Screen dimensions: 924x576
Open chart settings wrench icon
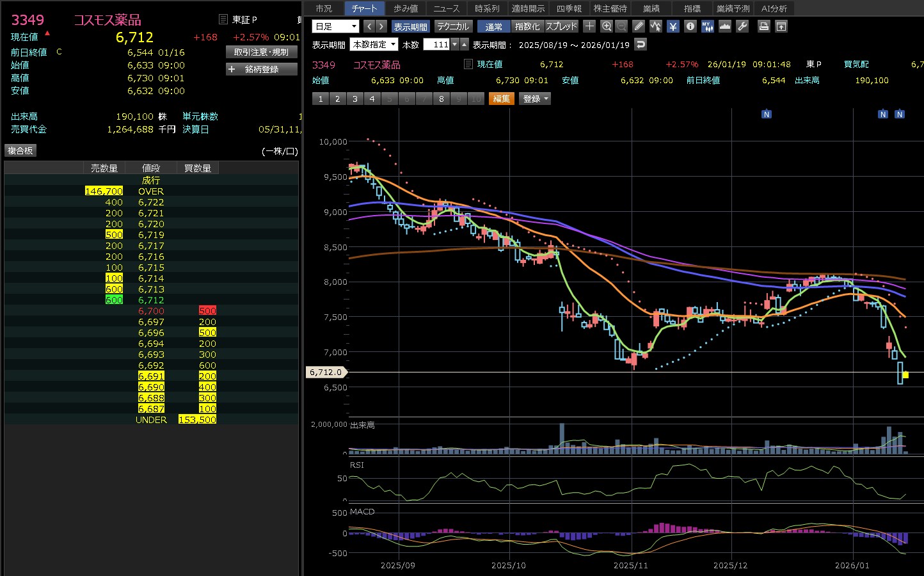click(742, 26)
